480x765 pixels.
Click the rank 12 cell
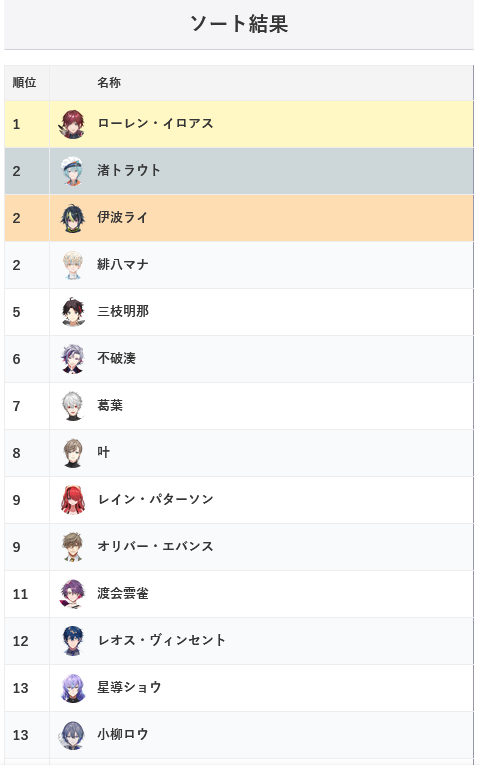click(x=27, y=641)
